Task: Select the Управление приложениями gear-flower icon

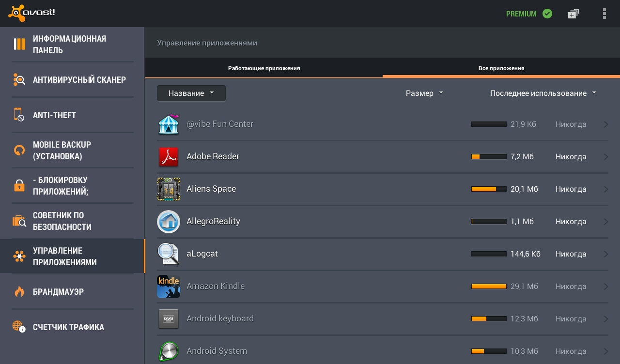Action: [x=19, y=256]
